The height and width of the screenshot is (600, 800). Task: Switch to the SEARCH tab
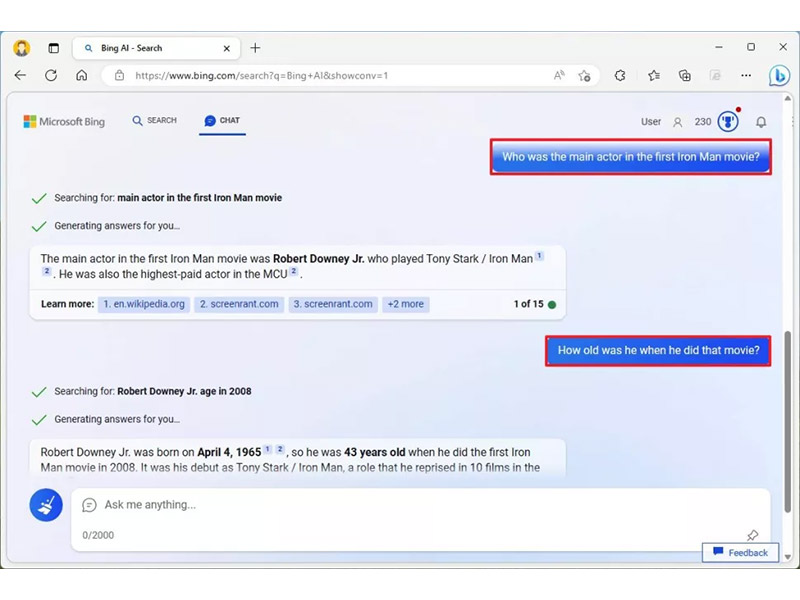tap(155, 120)
